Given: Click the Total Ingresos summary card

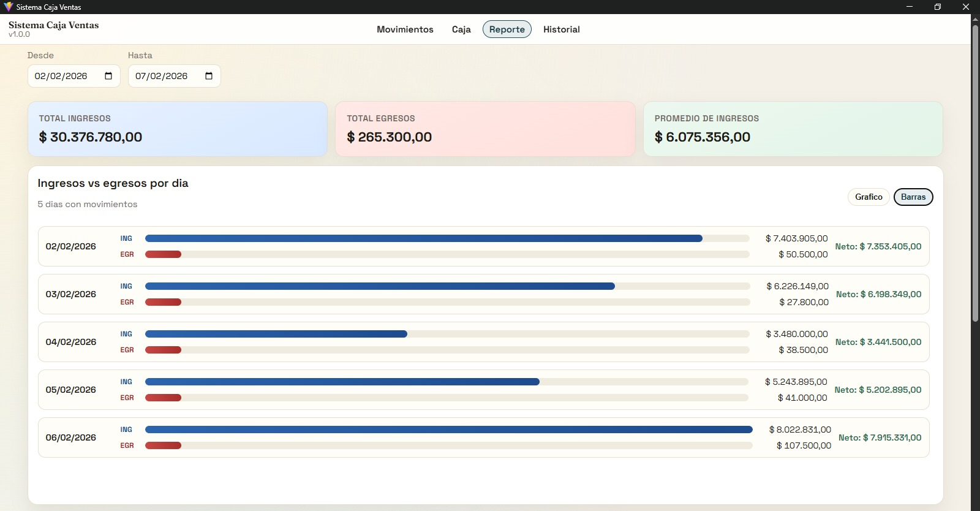Looking at the screenshot, I should tap(178, 129).
